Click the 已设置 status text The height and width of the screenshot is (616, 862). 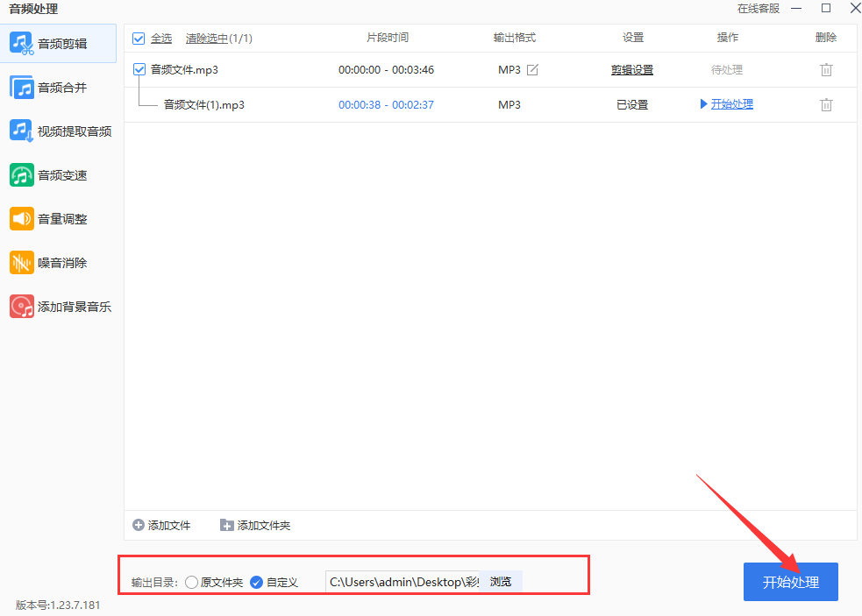pyautogui.click(x=632, y=104)
